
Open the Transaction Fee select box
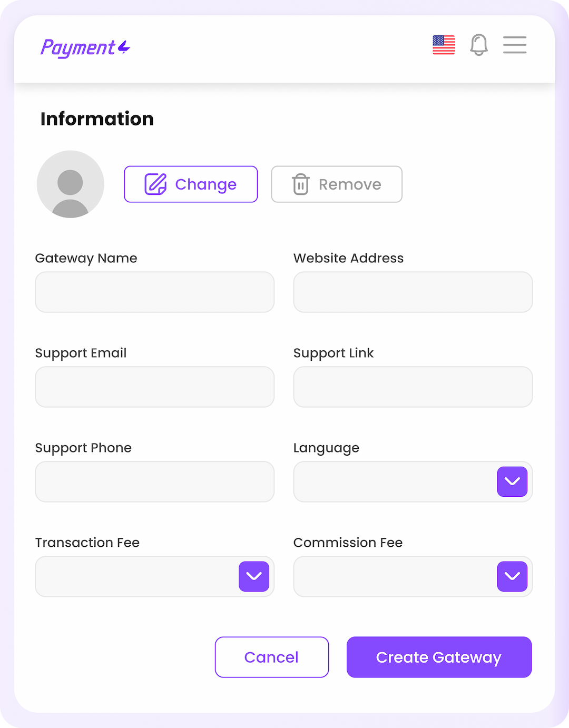[x=155, y=576]
